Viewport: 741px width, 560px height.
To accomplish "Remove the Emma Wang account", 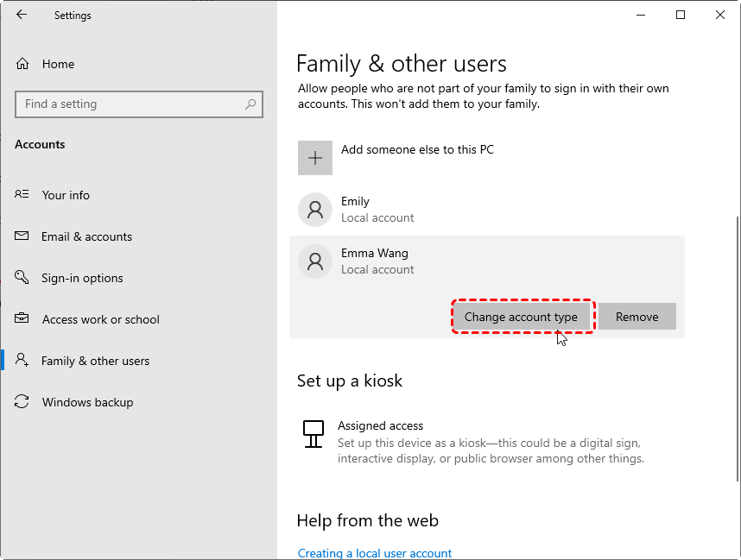I will tap(636, 317).
